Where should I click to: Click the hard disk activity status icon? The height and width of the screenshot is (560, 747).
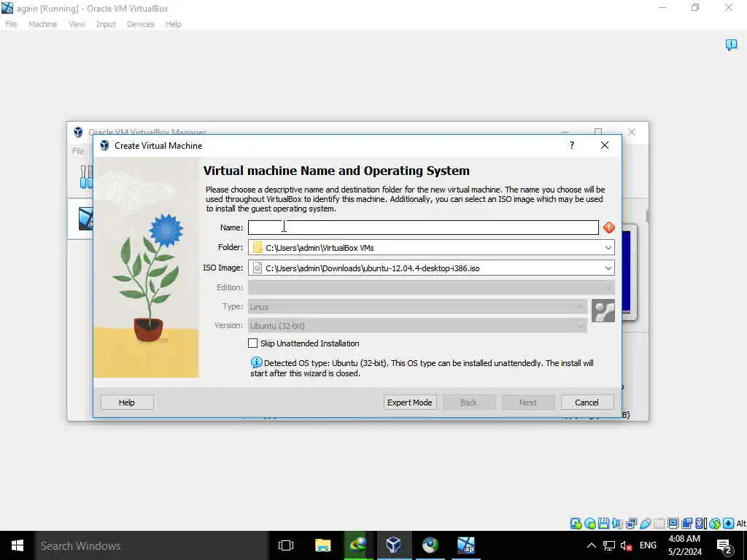(x=576, y=524)
